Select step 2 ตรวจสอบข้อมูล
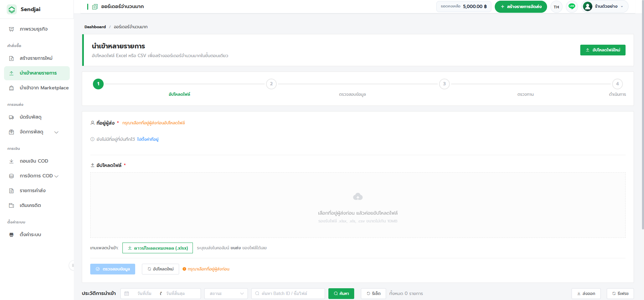 (x=271, y=84)
